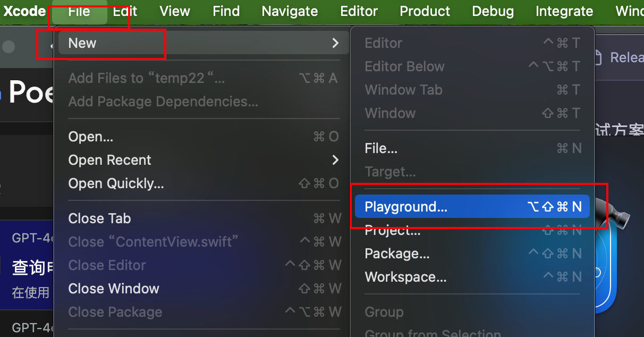Choose Open... from File menu

point(204,137)
